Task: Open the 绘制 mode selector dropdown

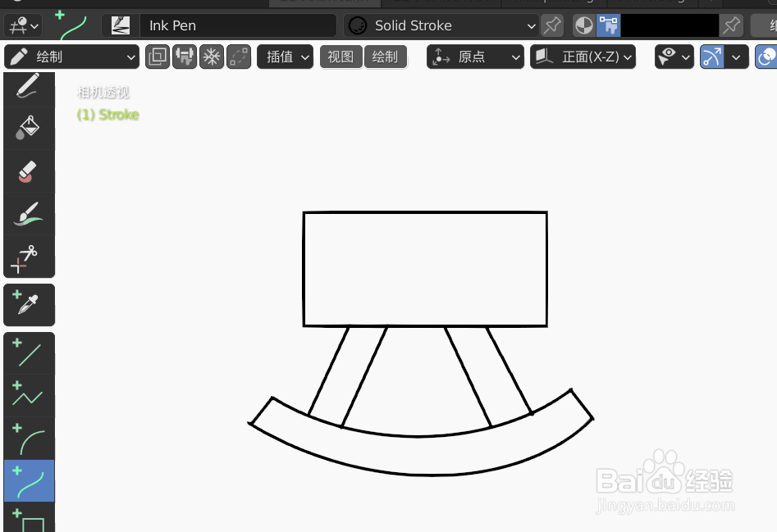Action: coord(71,57)
